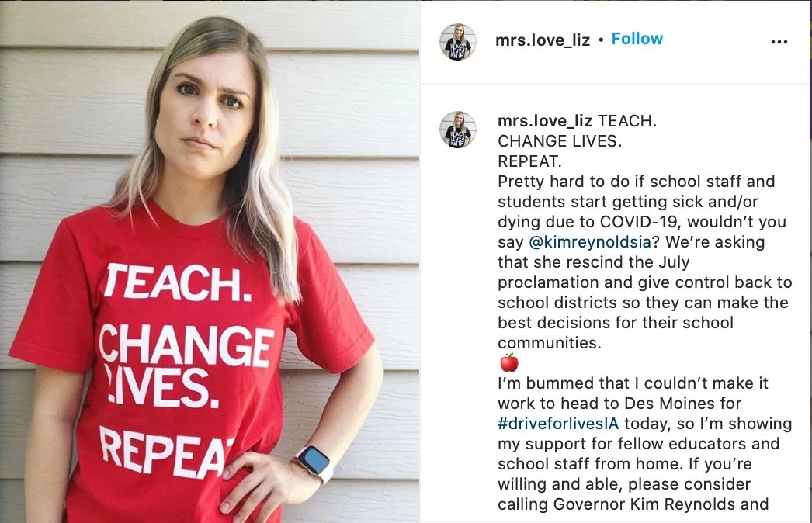Open mrs.love_liz profile from the header username

543,40
